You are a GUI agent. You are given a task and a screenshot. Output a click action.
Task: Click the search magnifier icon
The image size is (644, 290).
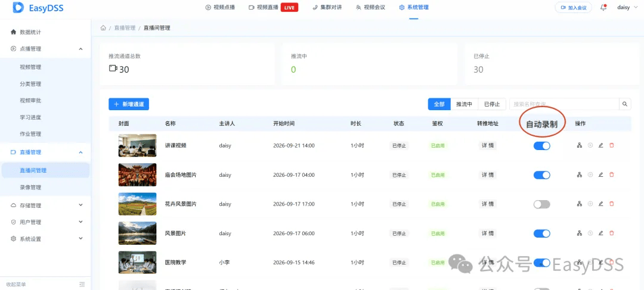(625, 104)
